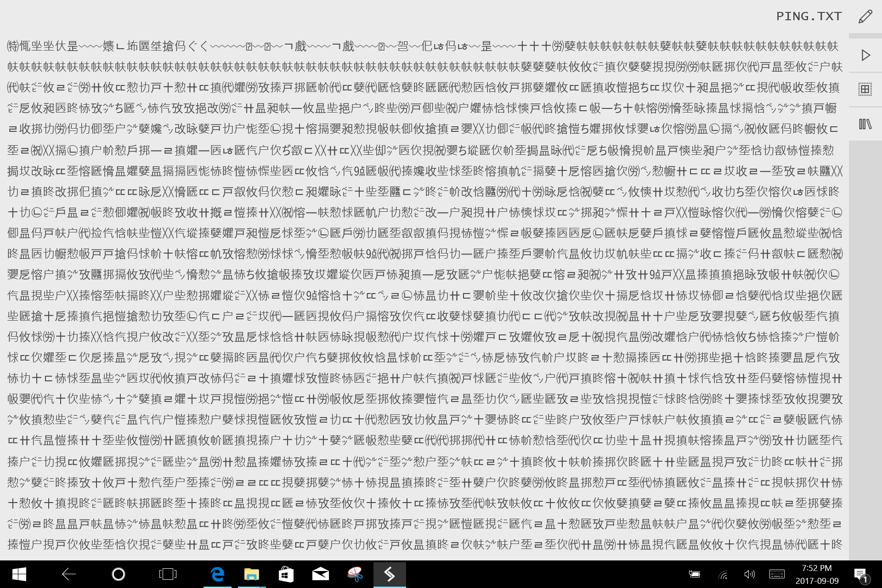This screenshot has height=588, width=882.
Task: Open the Mail app taskbar icon
Action: (x=321, y=574)
